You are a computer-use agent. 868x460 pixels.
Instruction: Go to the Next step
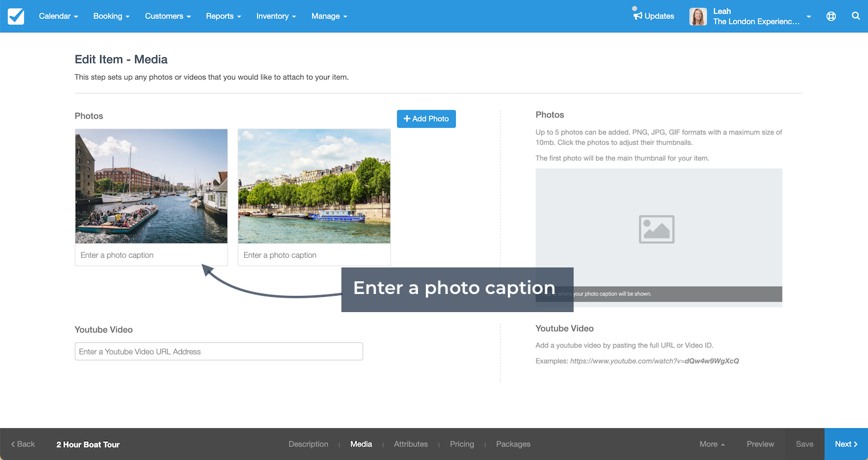[x=846, y=444]
